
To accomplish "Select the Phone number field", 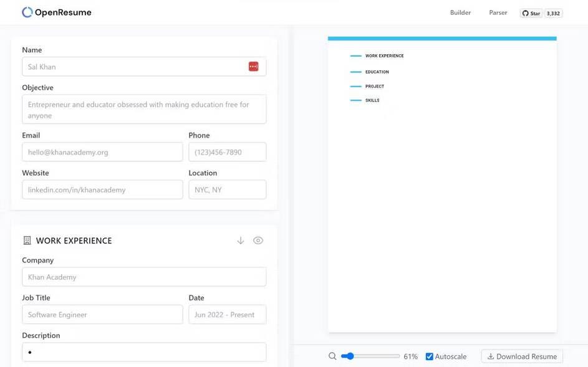I will pyautogui.click(x=227, y=152).
